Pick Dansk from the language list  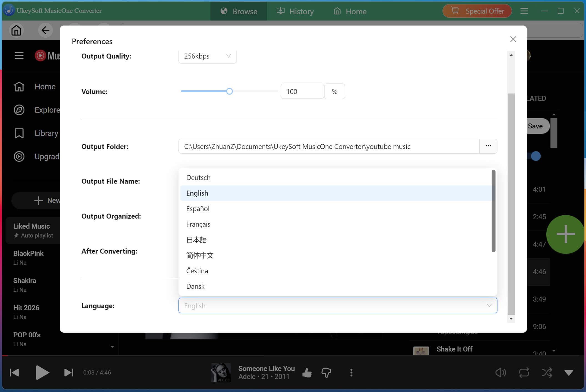pos(336,286)
